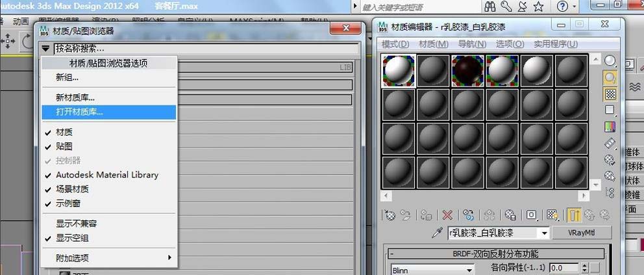Expand 附加选项 submenu

(x=109, y=258)
